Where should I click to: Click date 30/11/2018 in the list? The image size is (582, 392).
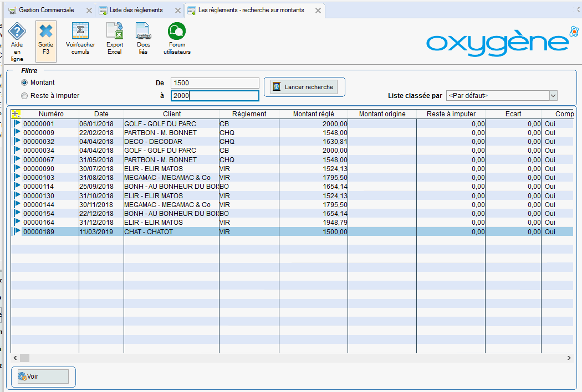[x=96, y=204]
